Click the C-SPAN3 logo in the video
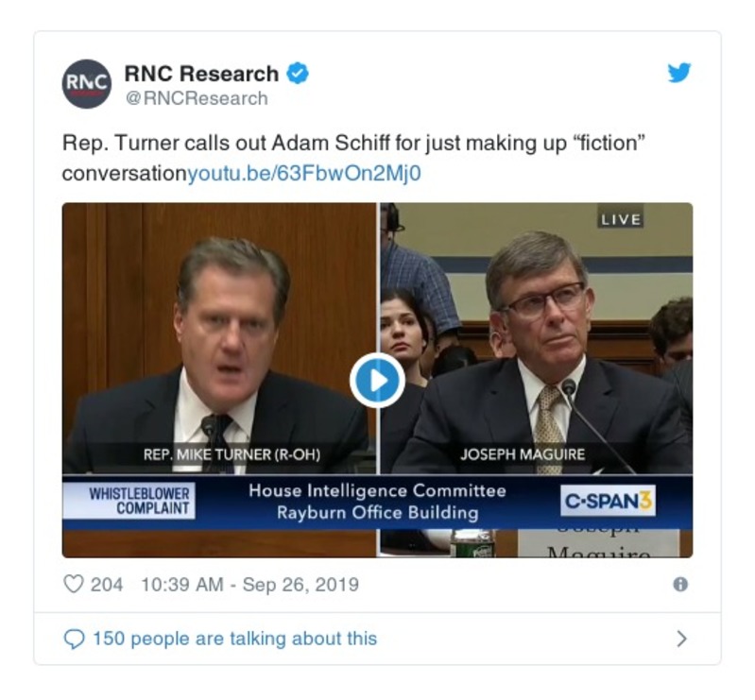The width and height of the screenshot is (755, 700). click(x=608, y=502)
